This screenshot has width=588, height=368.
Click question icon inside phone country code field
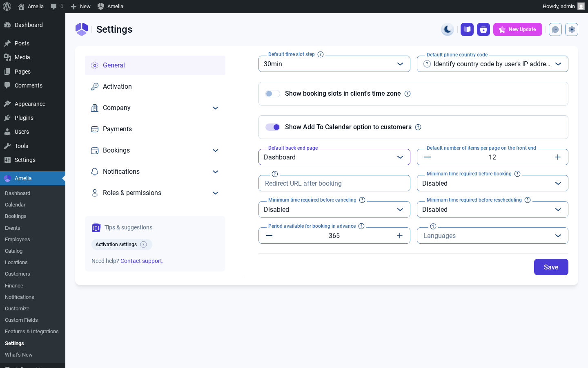[427, 64]
